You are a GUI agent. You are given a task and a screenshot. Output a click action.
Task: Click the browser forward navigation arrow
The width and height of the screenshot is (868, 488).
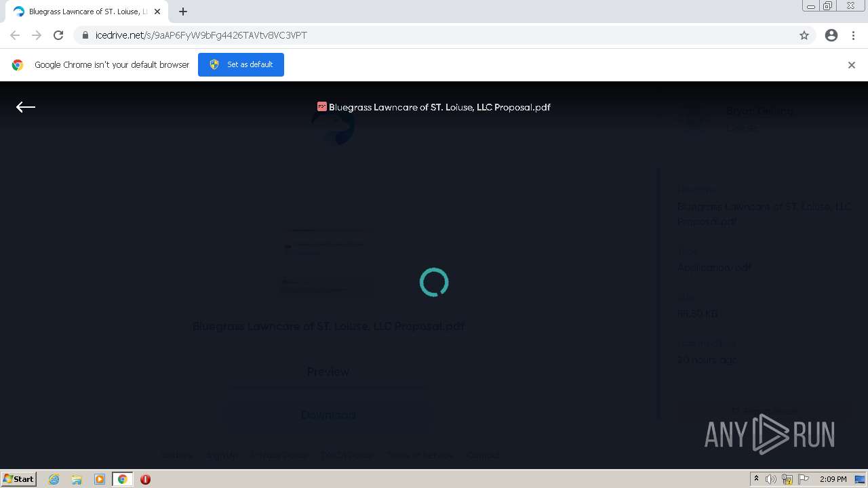click(x=37, y=35)
